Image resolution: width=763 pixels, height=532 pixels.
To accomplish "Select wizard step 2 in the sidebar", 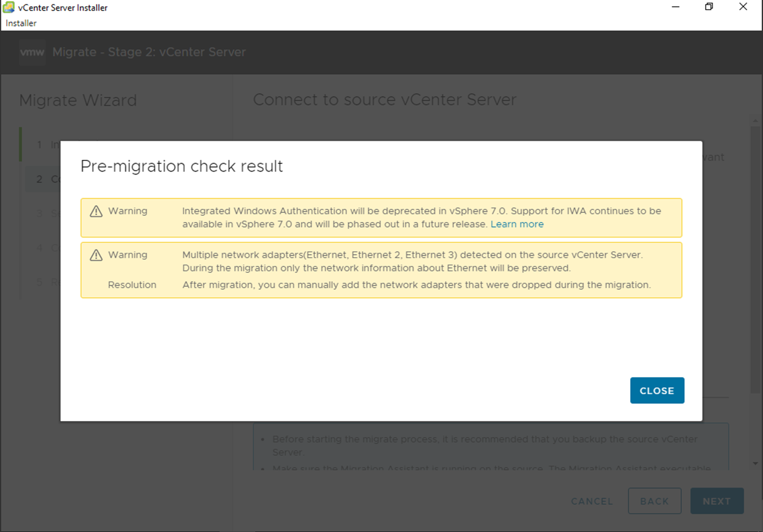I will (x=43, y=179).
